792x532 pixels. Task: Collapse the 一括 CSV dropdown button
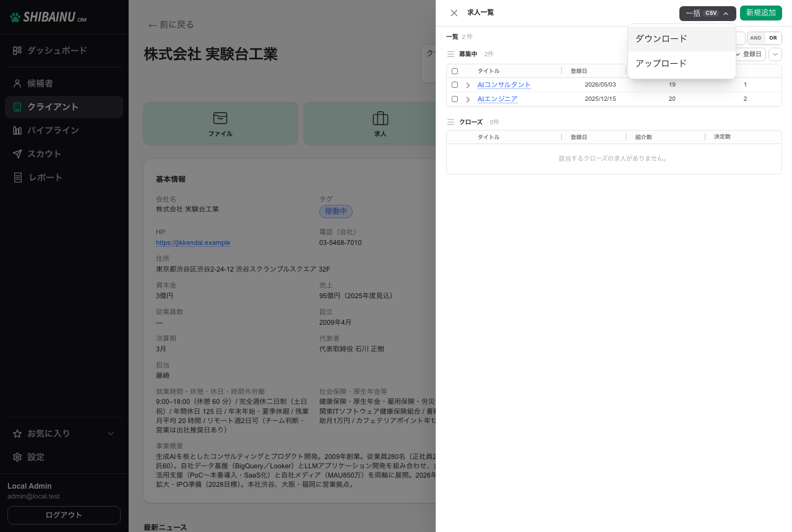click(x=707, y=13)
